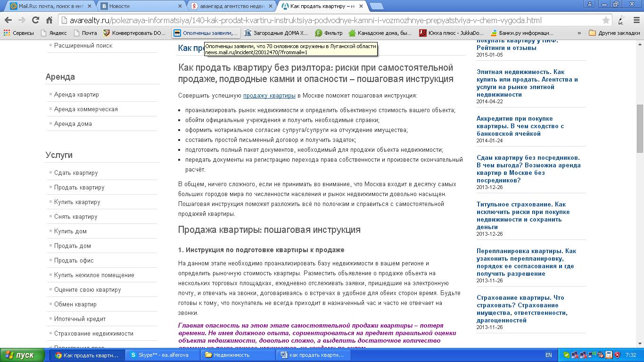Open the Фильтр bookmark
The width and height of the screenshot is (644, 362).
pyautogui.click(x=329, y=33)
